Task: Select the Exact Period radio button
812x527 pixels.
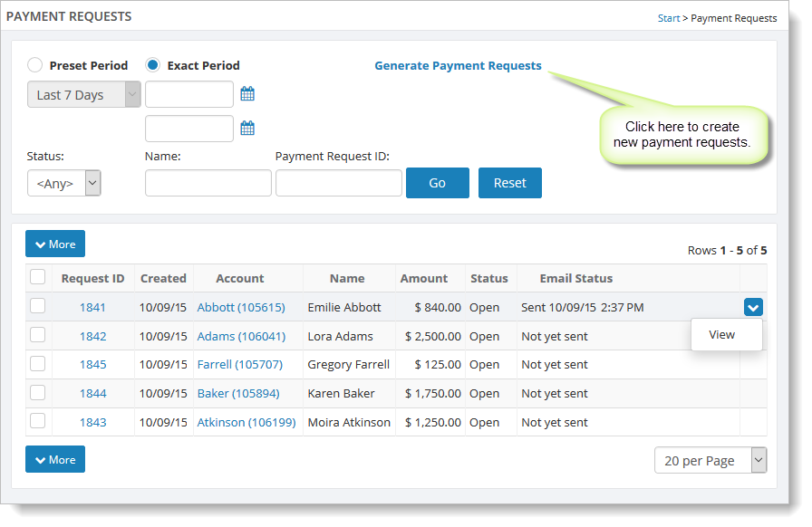Action: pos(152,65)
